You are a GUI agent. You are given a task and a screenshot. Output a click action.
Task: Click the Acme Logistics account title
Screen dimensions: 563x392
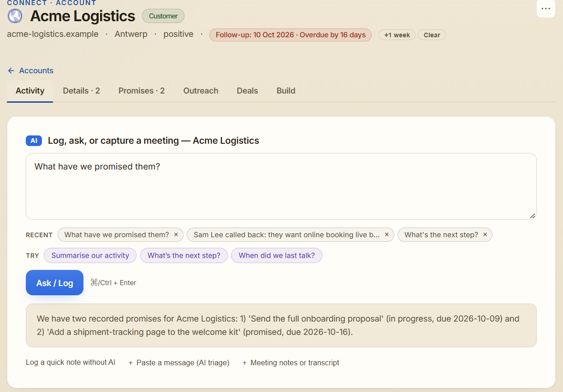[83, 16]
